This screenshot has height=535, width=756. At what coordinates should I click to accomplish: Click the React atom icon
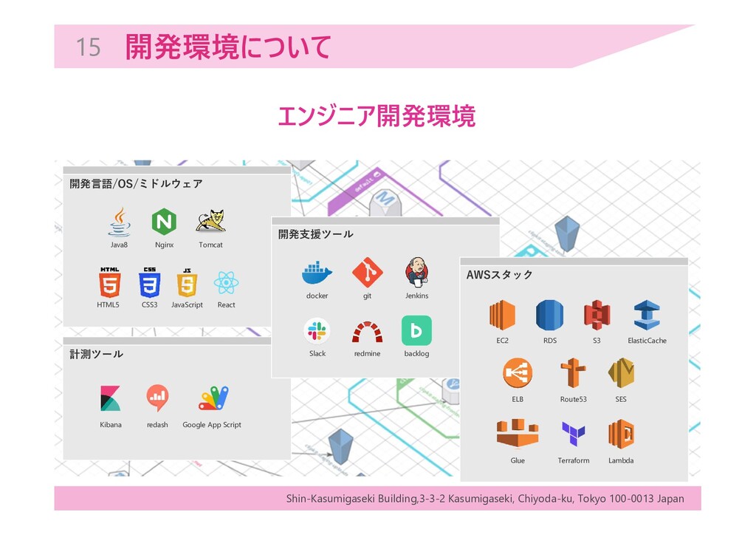pos(226,283)
